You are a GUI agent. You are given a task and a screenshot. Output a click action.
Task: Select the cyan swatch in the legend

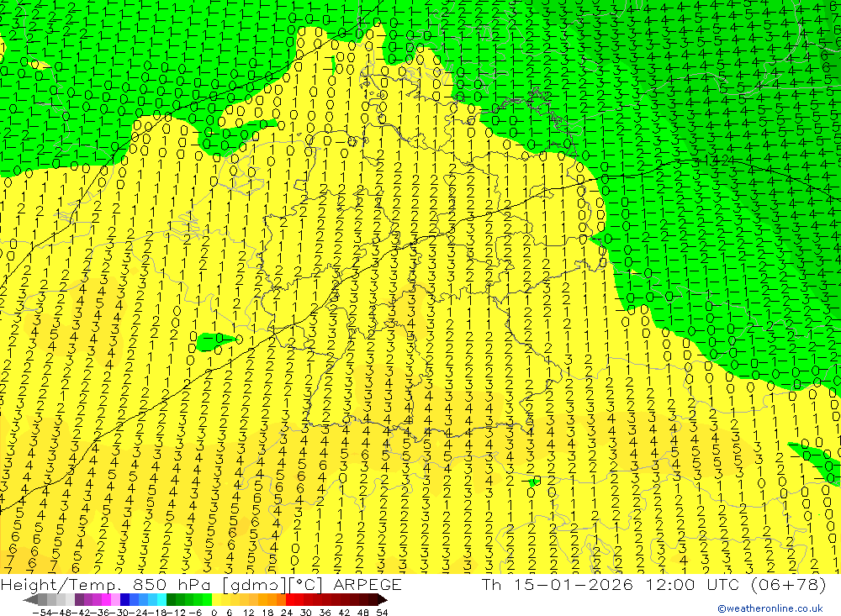(x=161, y=600)
